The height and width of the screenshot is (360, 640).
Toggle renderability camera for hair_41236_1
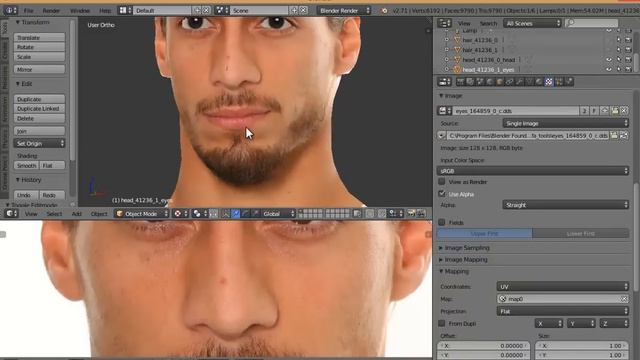click(x=628, y=50)
